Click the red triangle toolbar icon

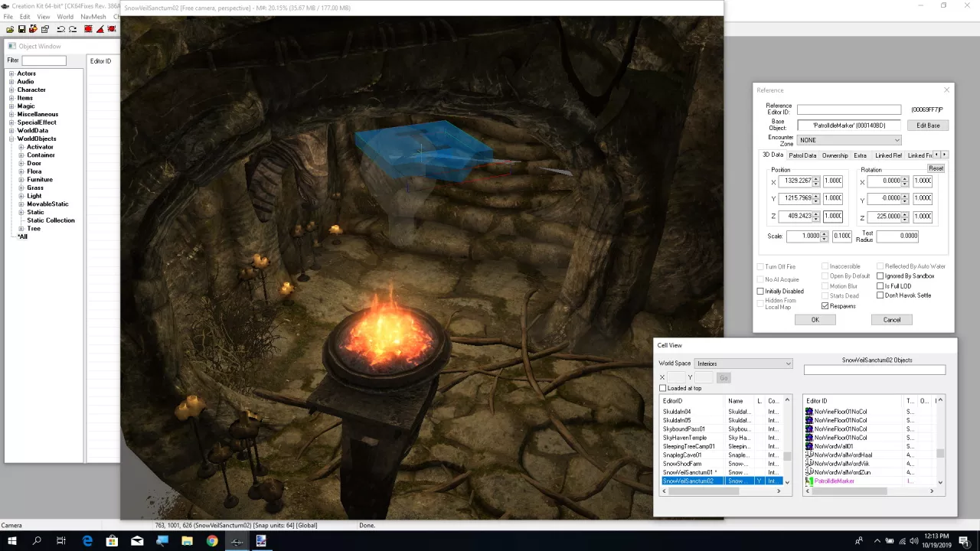point(100,29)
